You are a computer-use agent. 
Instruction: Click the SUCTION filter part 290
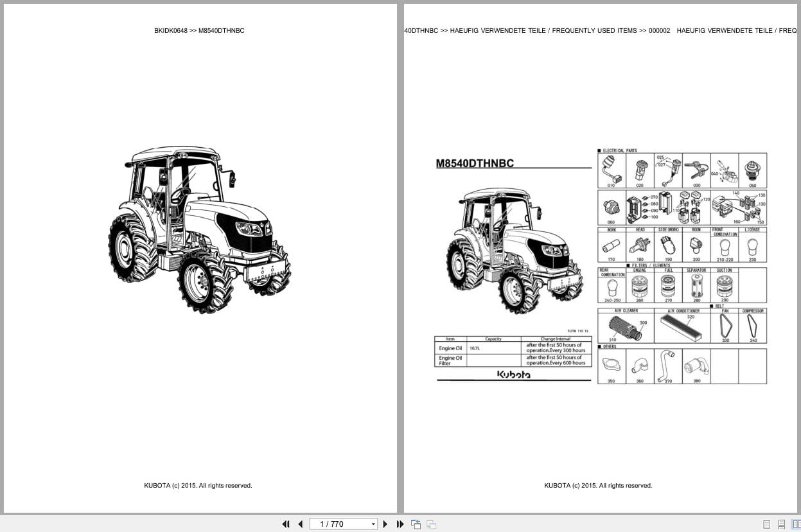pyautogui.click(x=725, y=285)
